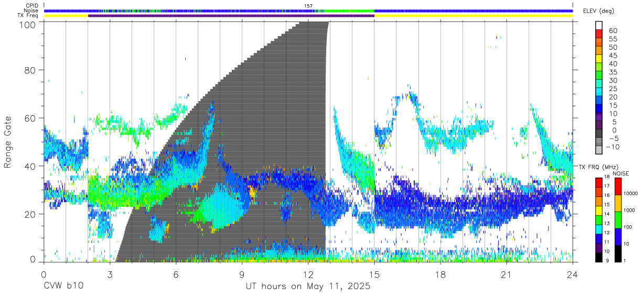Screen dimensions: 644x297
Task: Click the 80 tick label on Range Gate axis
Action: pos(30,70)
